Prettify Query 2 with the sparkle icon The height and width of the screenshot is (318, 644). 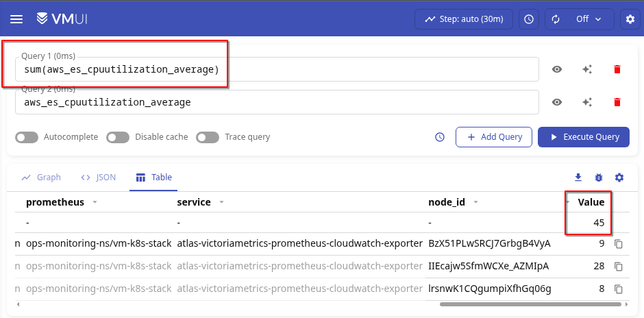click(587, 102)
